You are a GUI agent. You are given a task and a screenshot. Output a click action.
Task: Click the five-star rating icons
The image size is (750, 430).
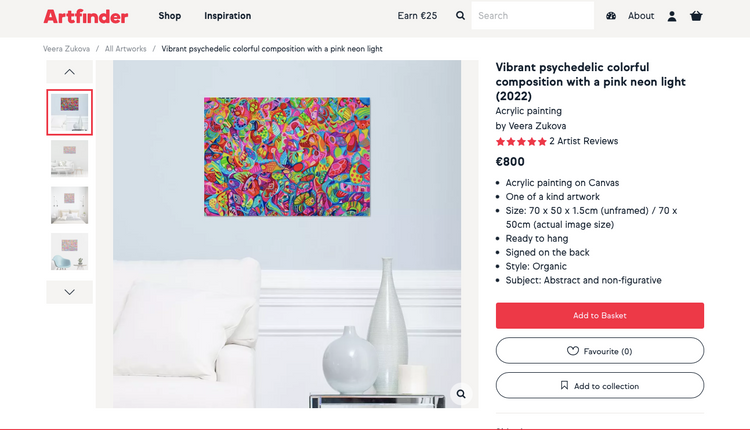coord(521,142)
